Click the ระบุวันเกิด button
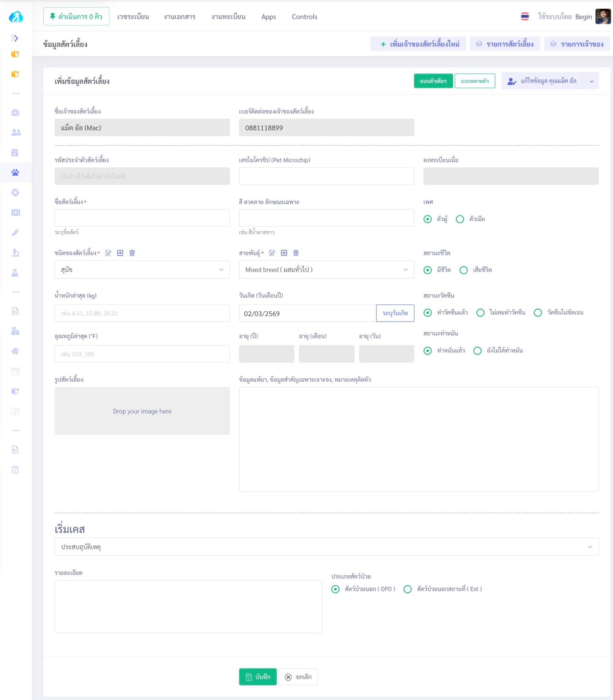The image size is (613, 700). point(395,314)
